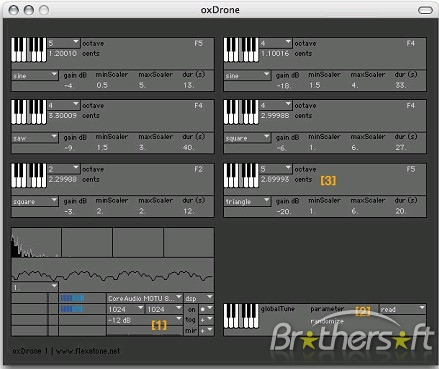Image resolution: width=439 pixels, height=369 pixels.
Task: Open the www.flexatone.net link
Action: pyautogui.click(x=88, y=351)
